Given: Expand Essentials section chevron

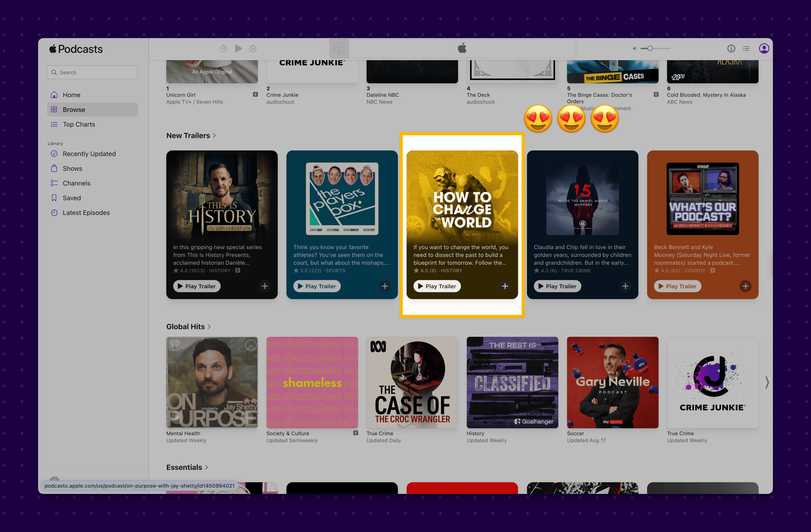Looking at the screenshot, I should click(206, 467).
